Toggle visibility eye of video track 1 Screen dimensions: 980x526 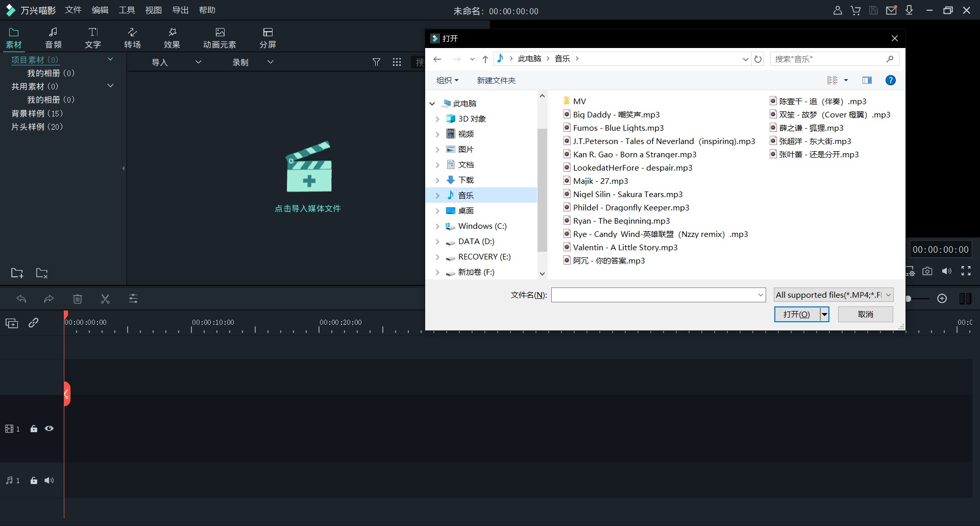(x=49, y=429)
